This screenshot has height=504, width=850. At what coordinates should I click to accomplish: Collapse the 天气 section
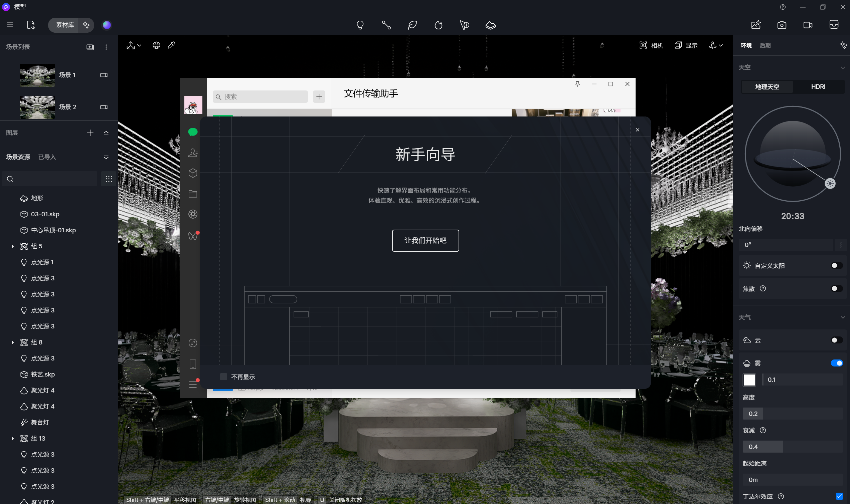click(x=843, y=317)
